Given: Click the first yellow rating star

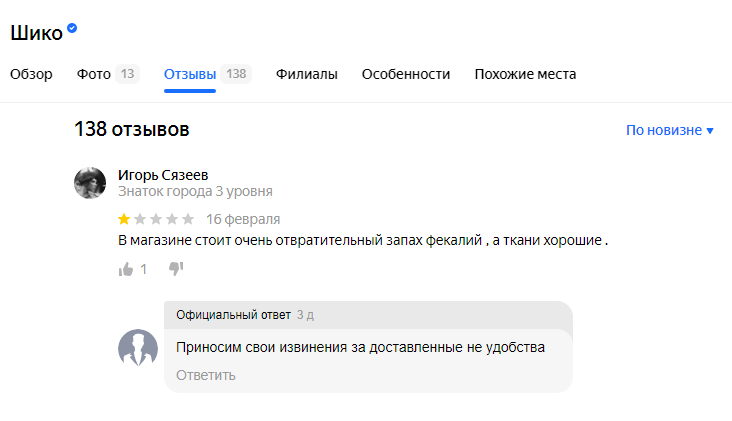Looking at the screenshot, I should click(124, 219).
